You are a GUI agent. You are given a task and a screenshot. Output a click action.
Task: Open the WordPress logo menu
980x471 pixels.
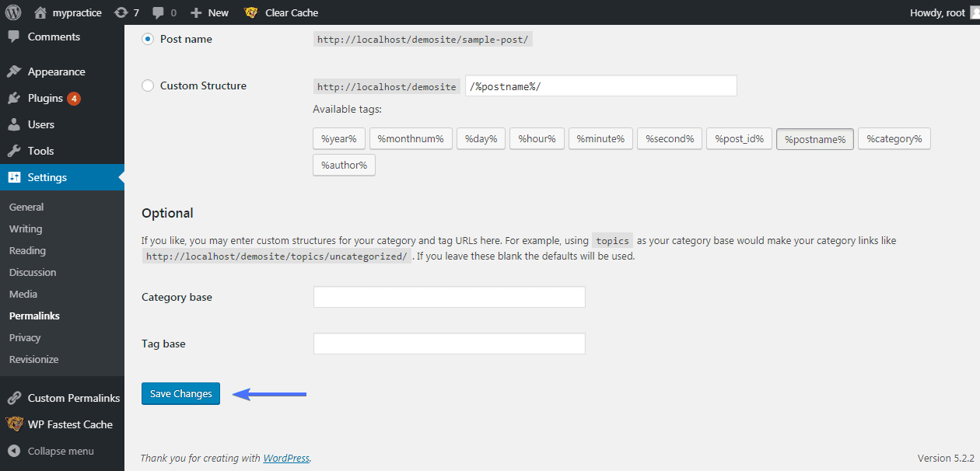pyautogui.click(x=13, y=12)
